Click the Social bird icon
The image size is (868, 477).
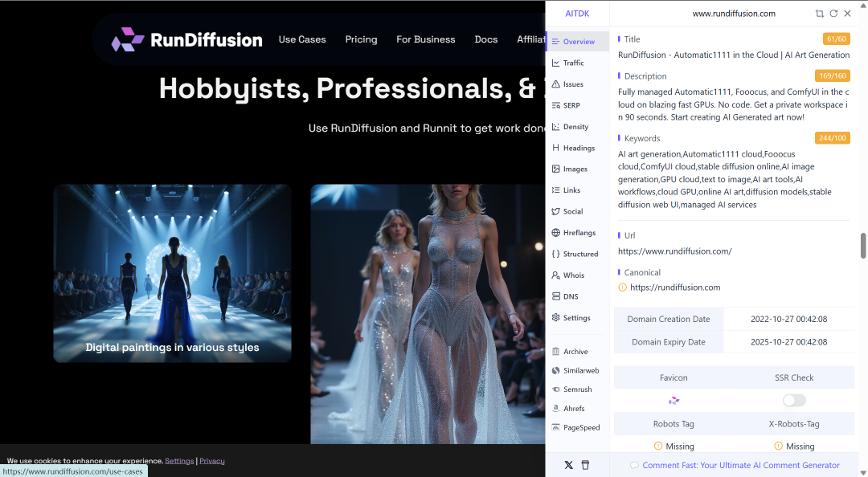pyautogui.click(x=556, y=211)
